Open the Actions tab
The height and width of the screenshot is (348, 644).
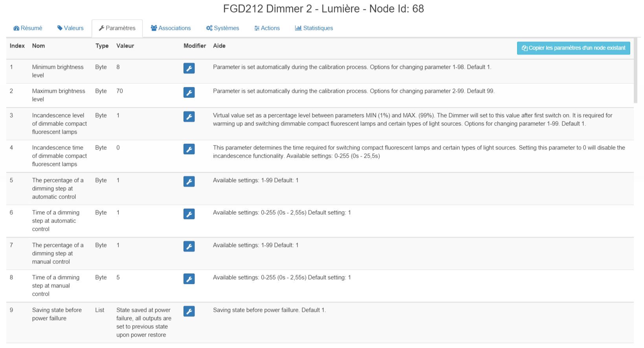(x=267, y=28)
